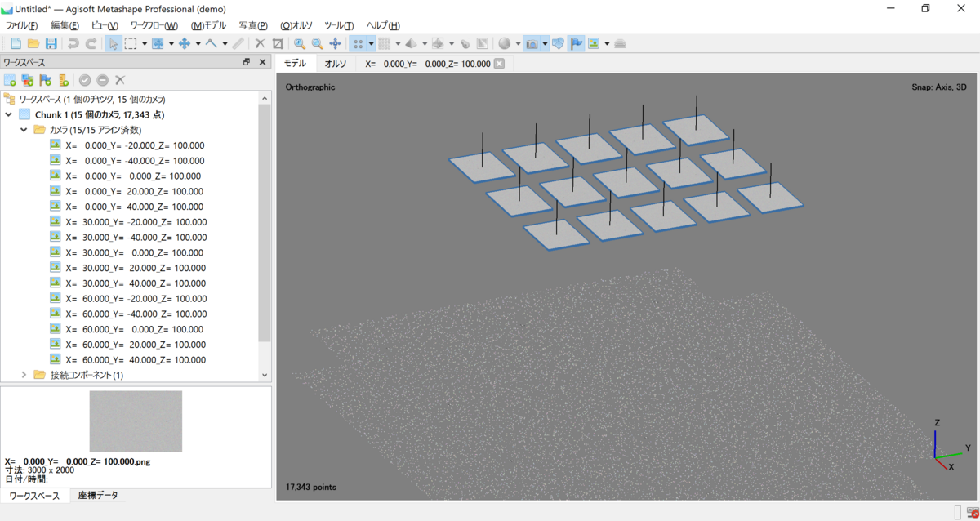Image resolution: width=980 pixels, height=521 pixels.
Task: Open the ワークフロー(W) menu
Action: coord(154,25)
